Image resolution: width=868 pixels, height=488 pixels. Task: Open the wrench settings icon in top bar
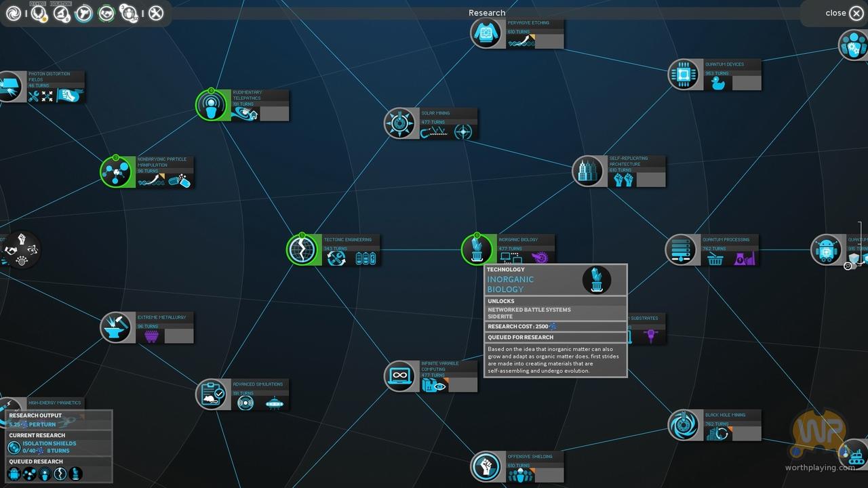tap(156, 13)
